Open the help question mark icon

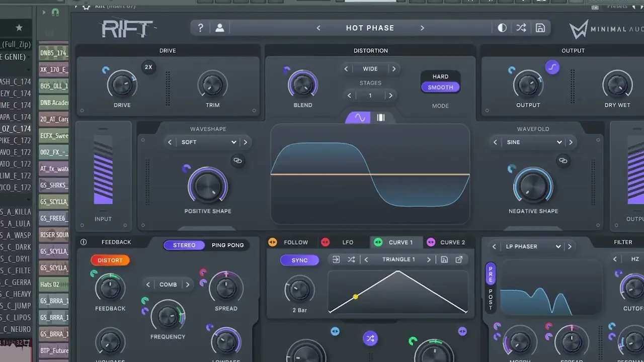pyautogui.click(x=200, y=28)
